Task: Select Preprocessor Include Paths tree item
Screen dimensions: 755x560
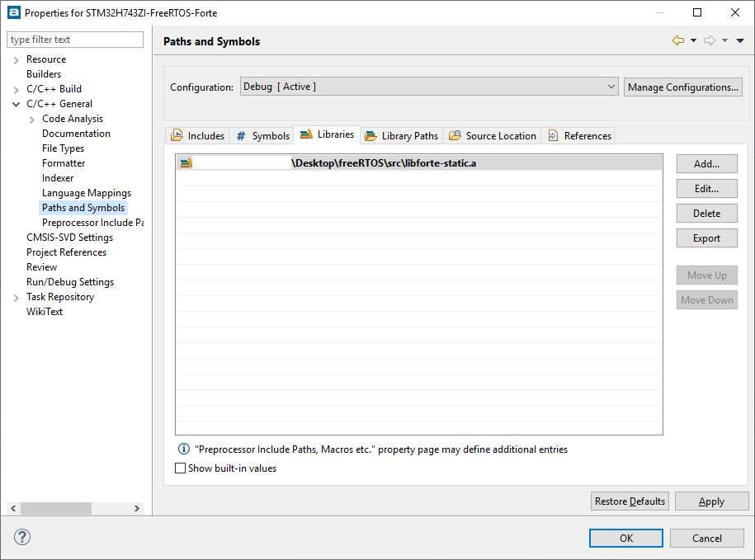Action: (x=92, y=223)
